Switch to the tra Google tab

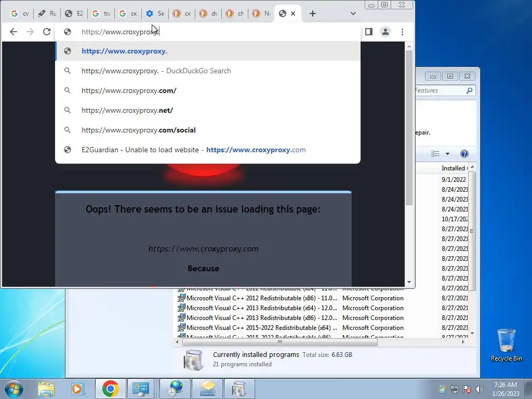click(101, 14)
